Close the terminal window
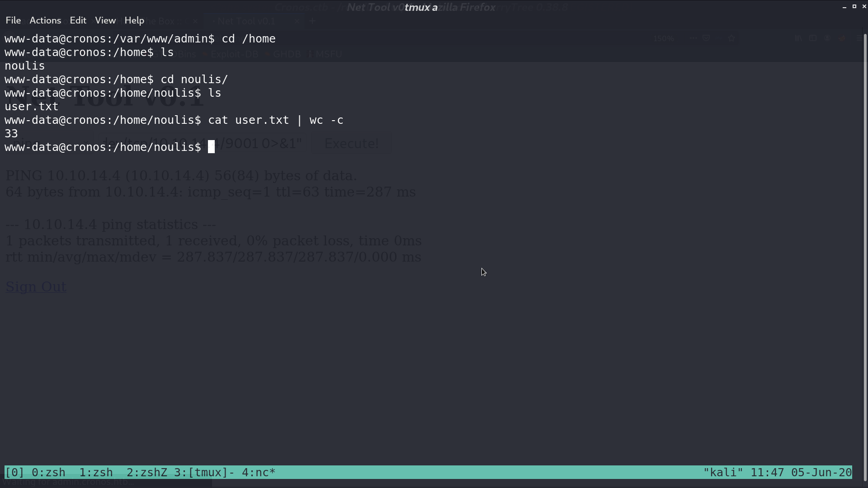868x488 pixels. point(864,6)
